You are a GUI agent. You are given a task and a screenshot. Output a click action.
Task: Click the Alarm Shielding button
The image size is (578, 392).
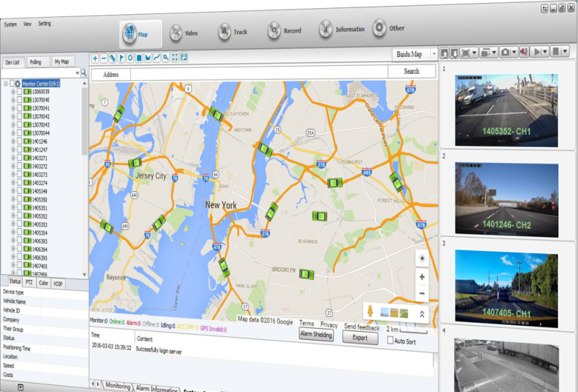click(316, 335)
